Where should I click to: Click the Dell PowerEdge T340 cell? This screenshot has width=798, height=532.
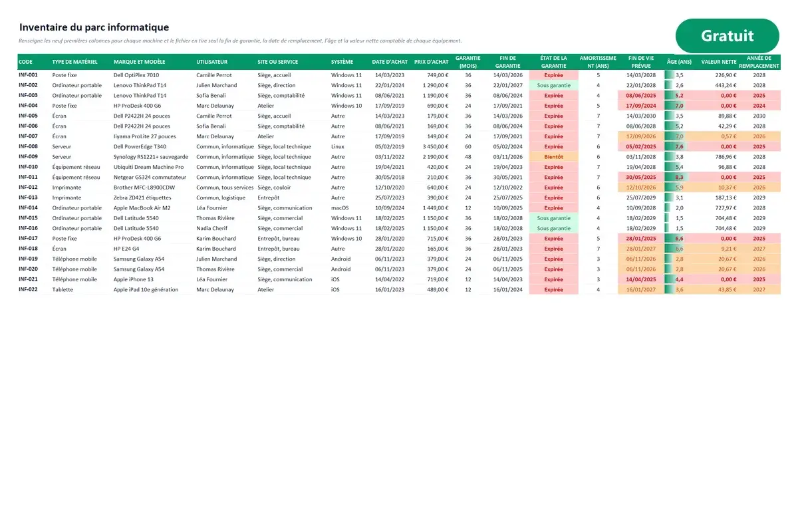[x=140, y=146]
